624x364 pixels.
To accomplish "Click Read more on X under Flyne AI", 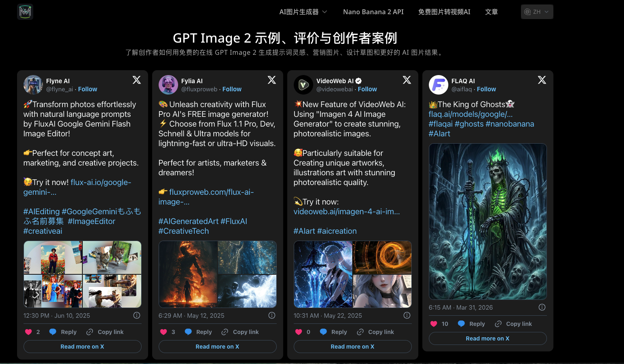I will (x=82, y=347).
